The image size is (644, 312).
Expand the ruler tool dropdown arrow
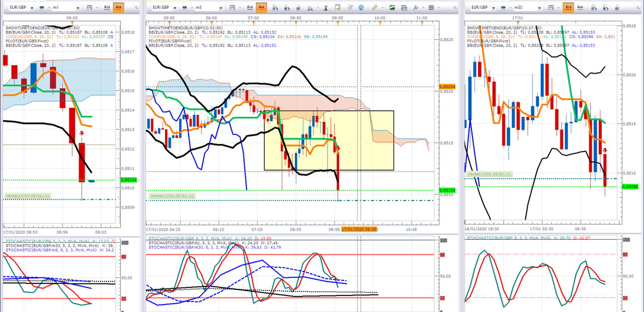pos(382,8)
